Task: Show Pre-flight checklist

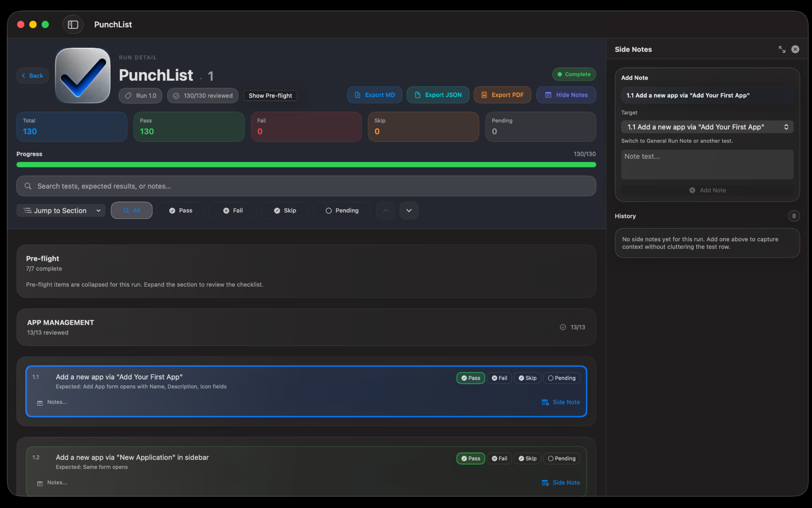Action: pos(270,96)
